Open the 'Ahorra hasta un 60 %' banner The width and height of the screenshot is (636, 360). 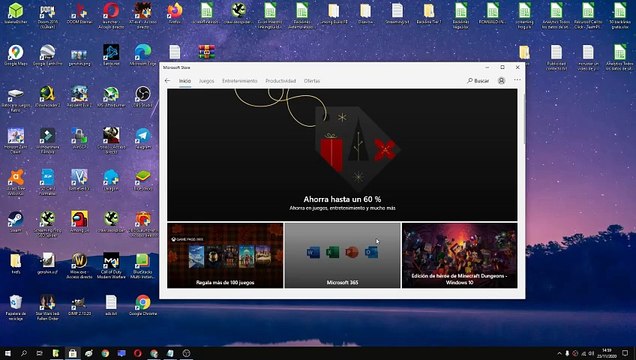[x=342, y=155]
